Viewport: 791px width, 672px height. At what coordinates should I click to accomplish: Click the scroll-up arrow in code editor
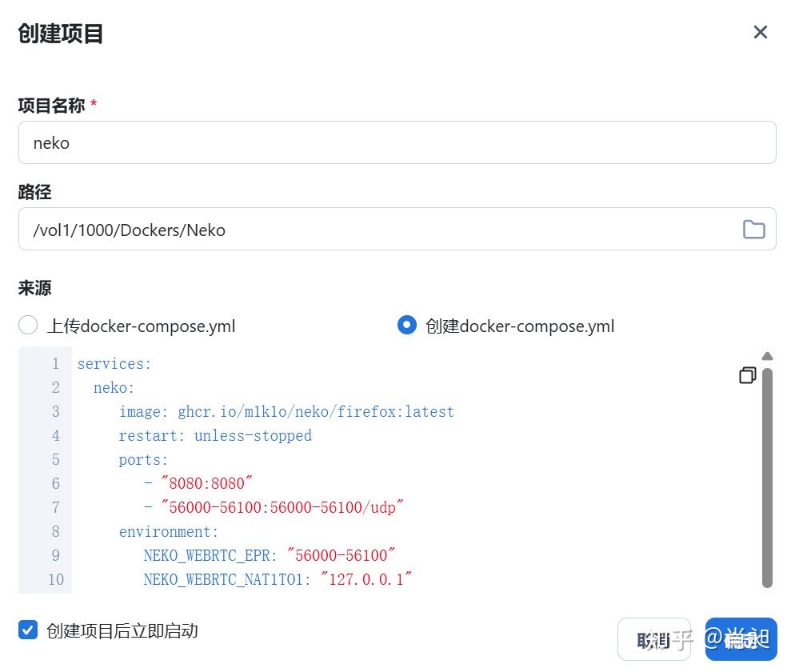coord(767,356)
